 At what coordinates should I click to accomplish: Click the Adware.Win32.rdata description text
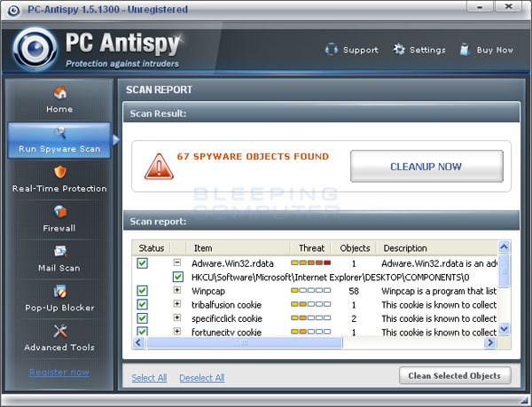click(439, 263)
